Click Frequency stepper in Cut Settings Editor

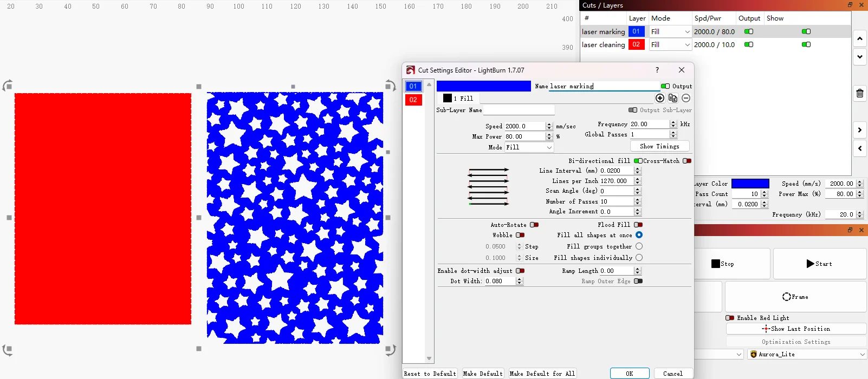(673, 124)
